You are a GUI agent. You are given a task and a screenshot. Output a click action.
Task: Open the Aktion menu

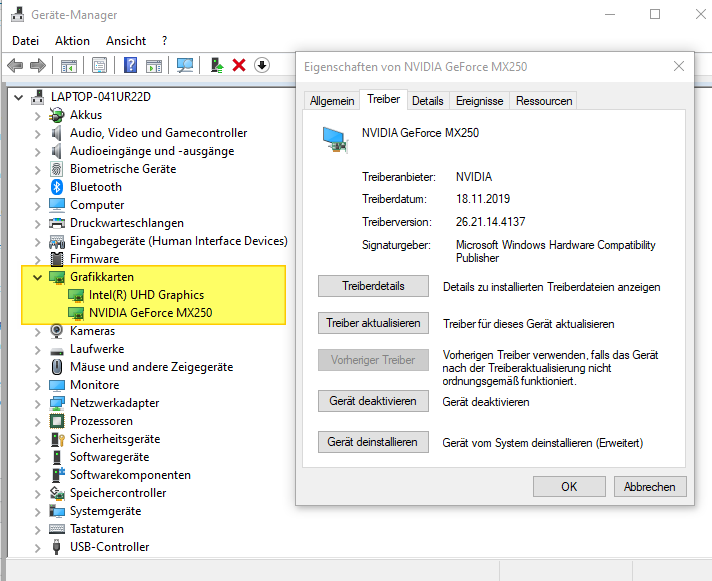(x=72, y=41)
